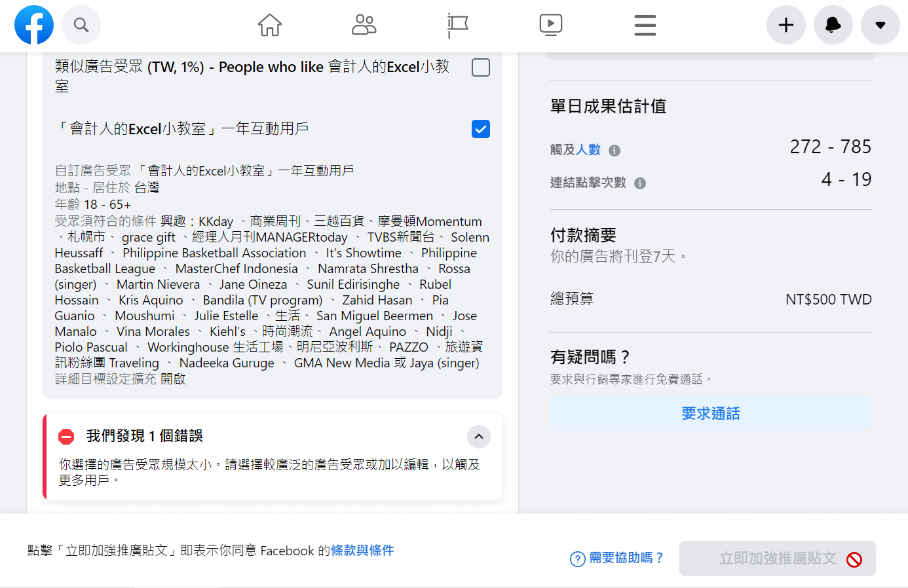908x588 pixels.
Task: Click the 連結點擊次數 label
Action: [588, 183]
